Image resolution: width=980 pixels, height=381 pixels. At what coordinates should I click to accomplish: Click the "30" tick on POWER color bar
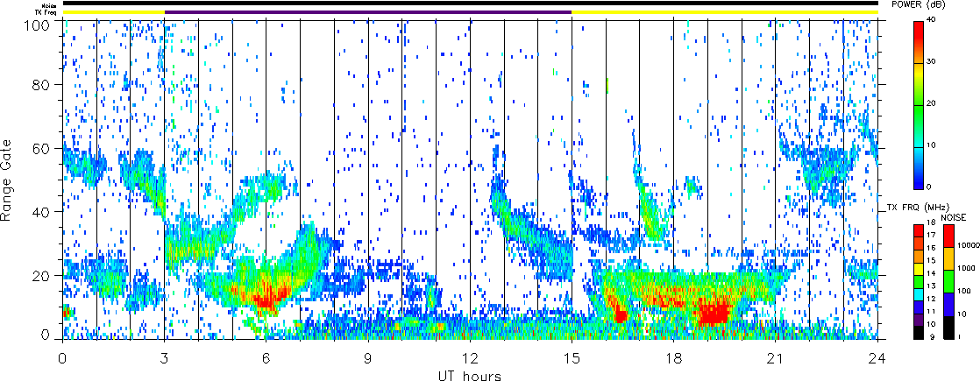click(932, 63)
